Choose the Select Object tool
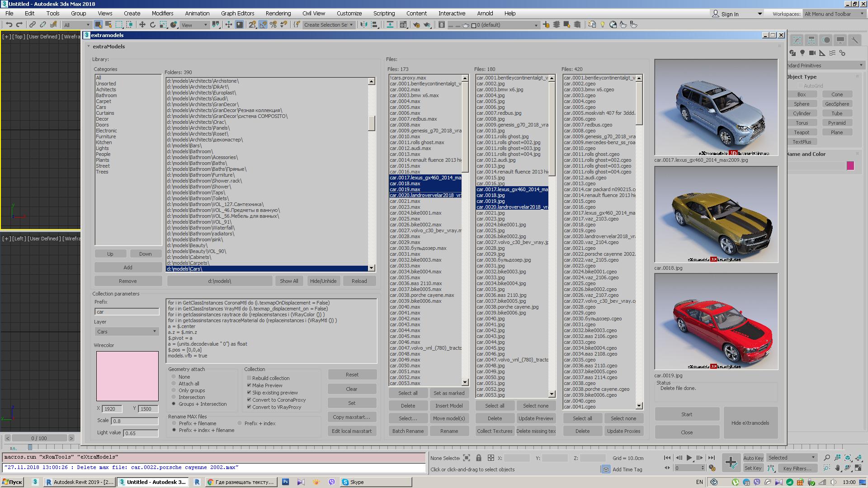 98,25
